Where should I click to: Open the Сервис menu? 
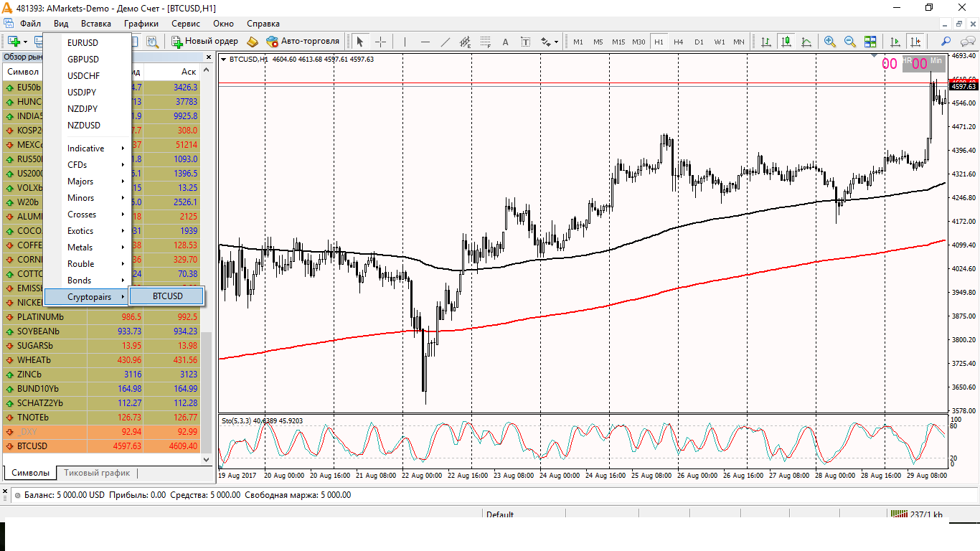(x=186, y=24)
